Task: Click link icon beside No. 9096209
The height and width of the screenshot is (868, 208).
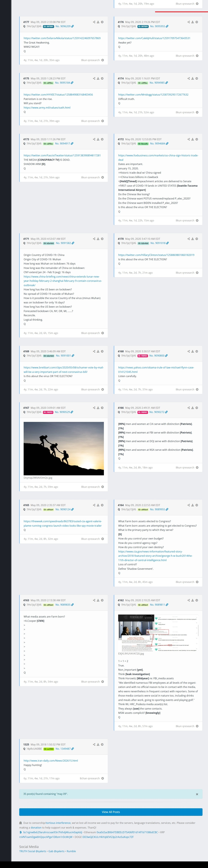Action: pyautogui.click(x=73, y=26)
